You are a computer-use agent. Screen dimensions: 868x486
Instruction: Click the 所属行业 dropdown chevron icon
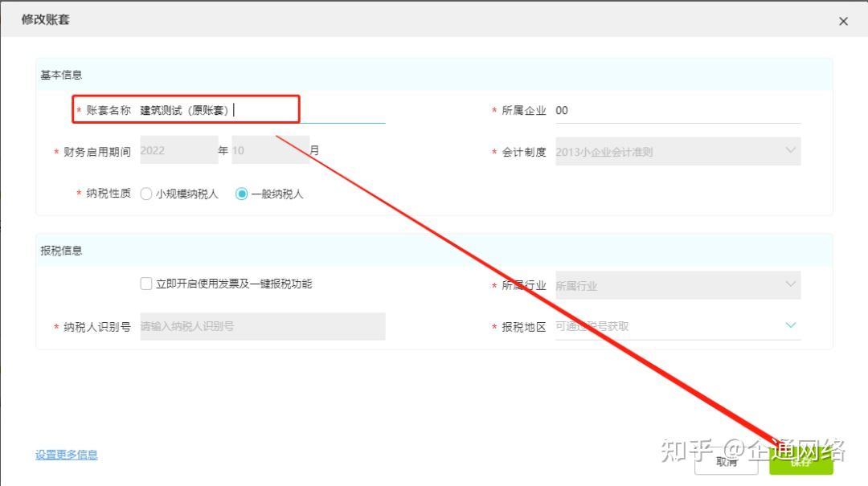point(791,284)
